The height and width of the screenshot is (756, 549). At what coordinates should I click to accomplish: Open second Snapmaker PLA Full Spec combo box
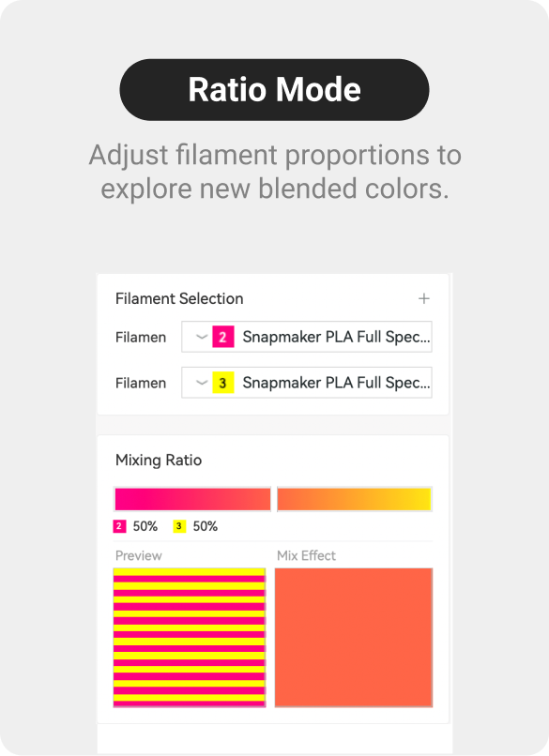pos(307,383)
